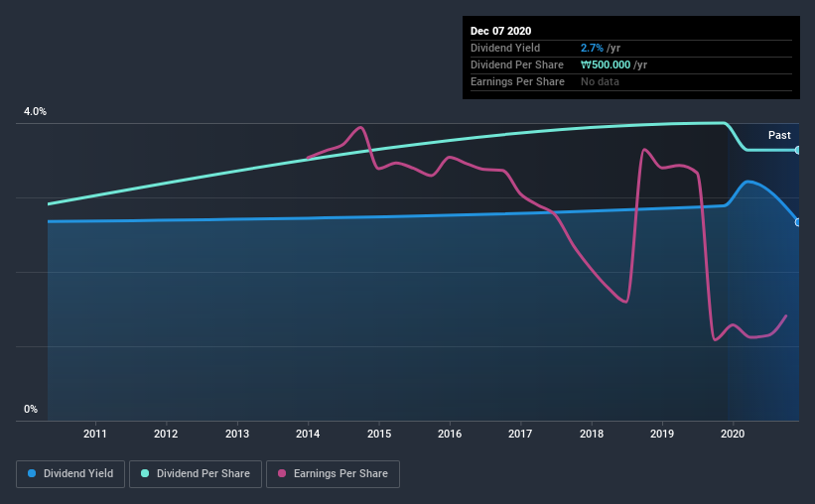
Task: Click the 2017 x-axis label
Action: click(520, 434)
